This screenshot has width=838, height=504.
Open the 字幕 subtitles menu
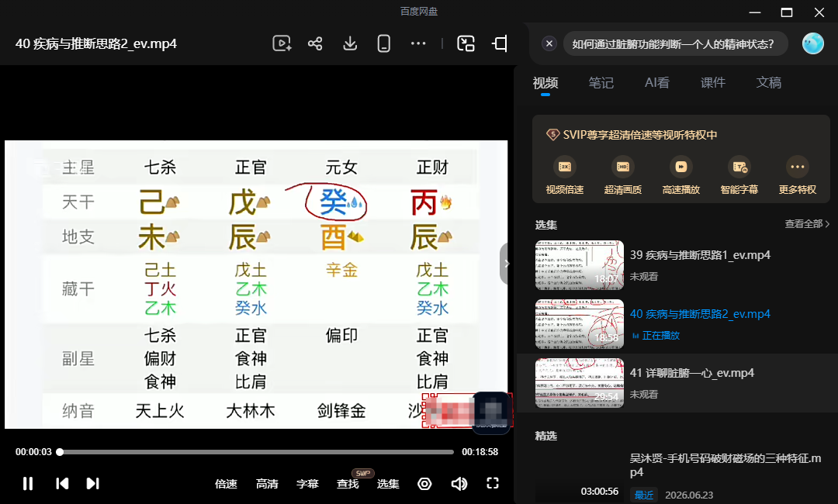(x=307, y=484)
